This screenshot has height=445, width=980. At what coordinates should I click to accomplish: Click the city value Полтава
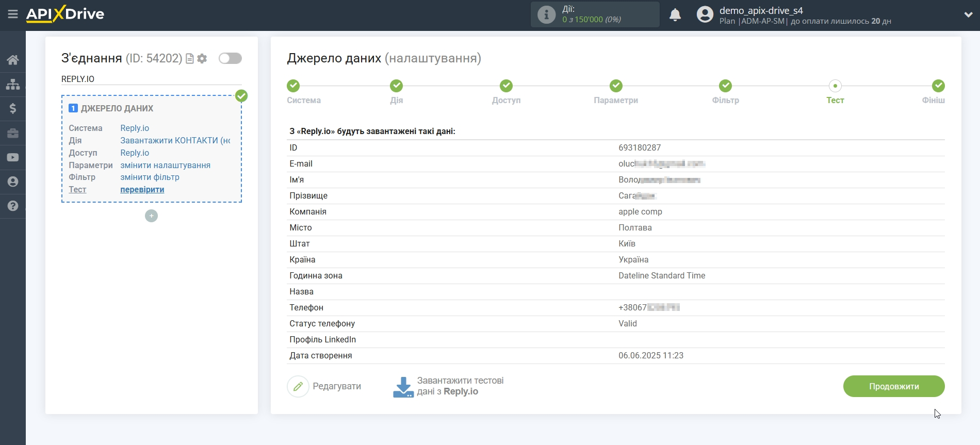[x=635, y=227]
